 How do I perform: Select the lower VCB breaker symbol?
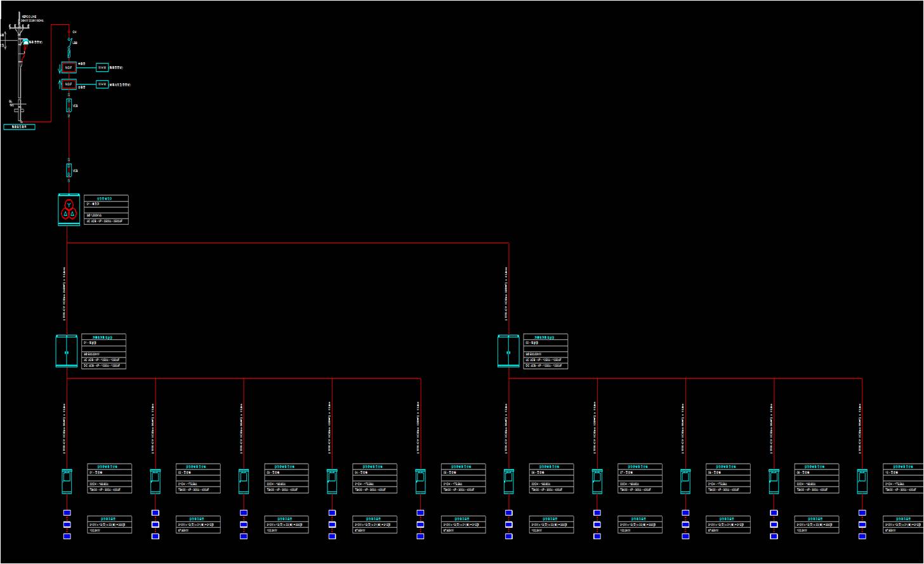coord(69,170)
